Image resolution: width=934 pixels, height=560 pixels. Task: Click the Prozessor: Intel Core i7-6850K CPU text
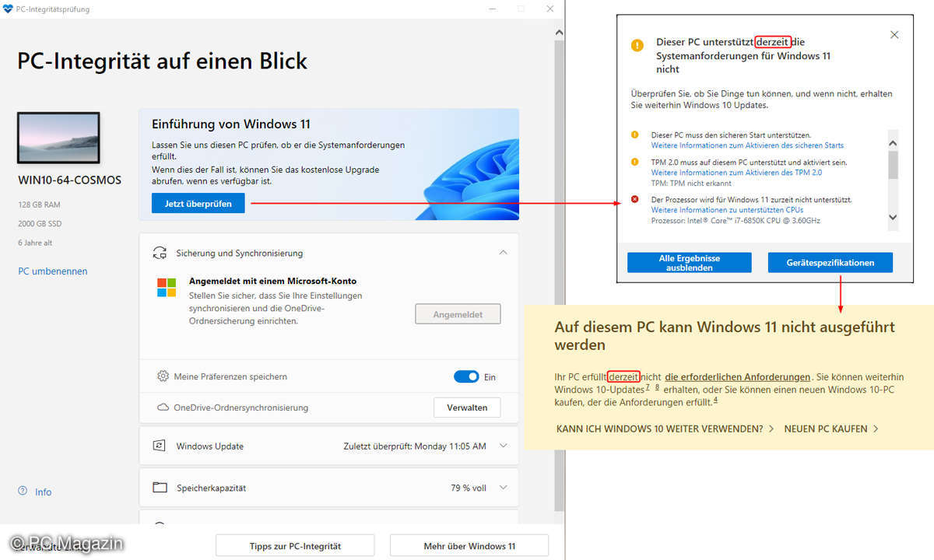736,220
